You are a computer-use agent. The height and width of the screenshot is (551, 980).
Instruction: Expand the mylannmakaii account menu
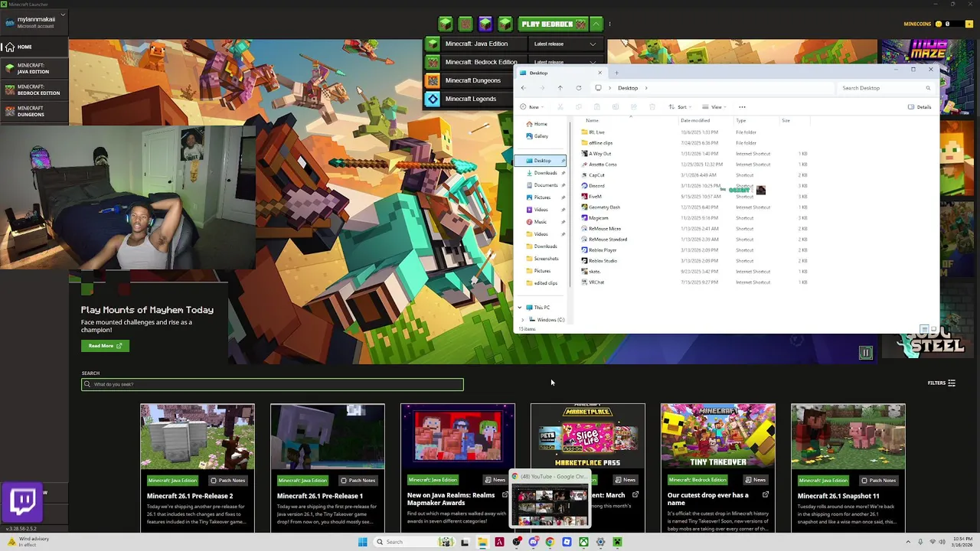pos(35,21)
